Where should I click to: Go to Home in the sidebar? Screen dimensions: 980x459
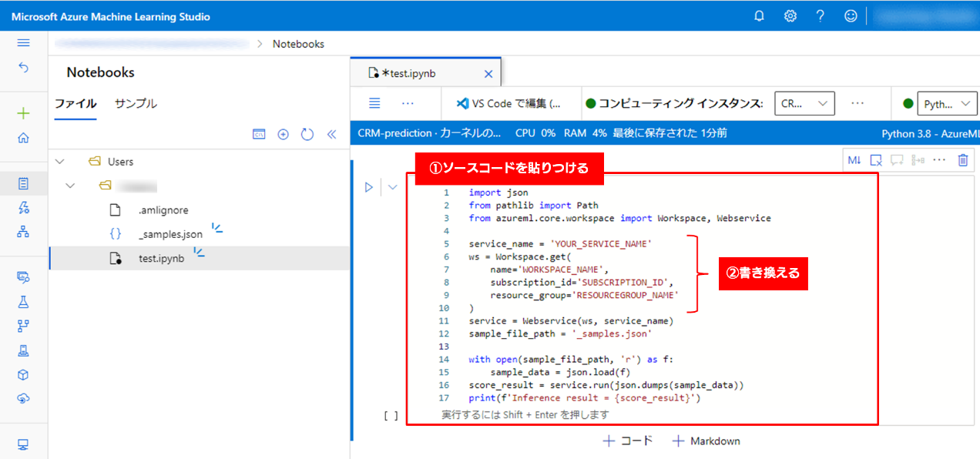pyautogui.click(x=23, y=138)
